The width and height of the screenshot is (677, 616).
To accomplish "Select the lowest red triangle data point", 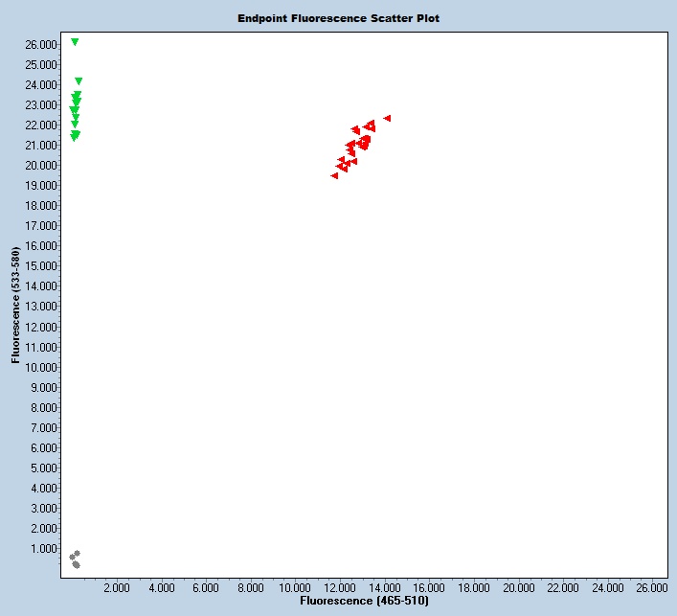I will pyautogui.click(x=334, y=175).
